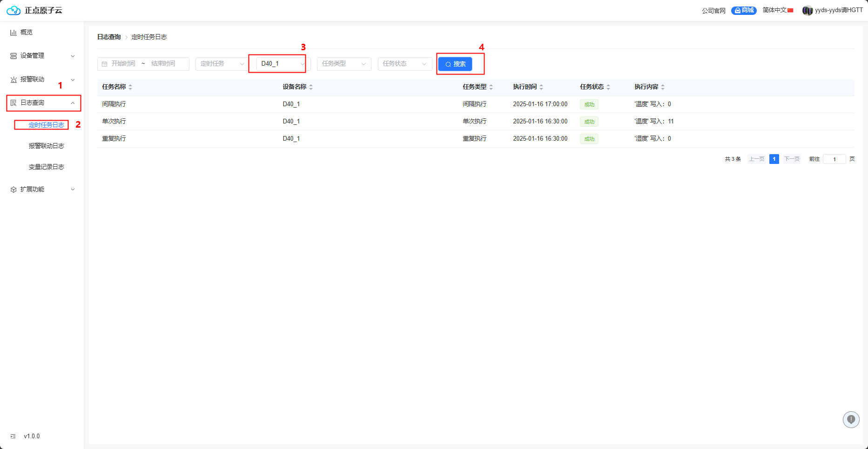868x449 pixels.
Task: Expand the 任务状态 filter dropdown
Action: click(x=404, y=64)
